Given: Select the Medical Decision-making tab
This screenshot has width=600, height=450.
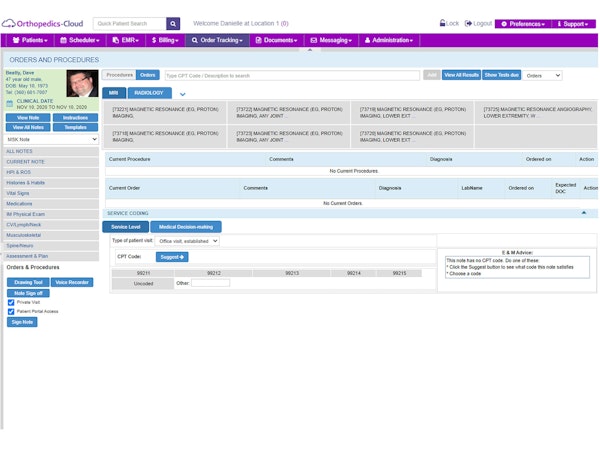Looking at the screenshot, I should (x=186, y=227).
